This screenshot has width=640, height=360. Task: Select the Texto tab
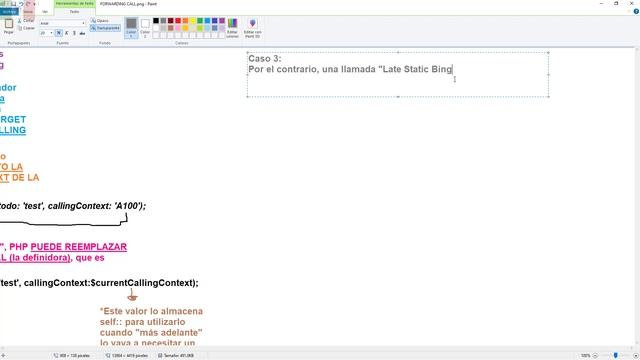tap(74, 11)
